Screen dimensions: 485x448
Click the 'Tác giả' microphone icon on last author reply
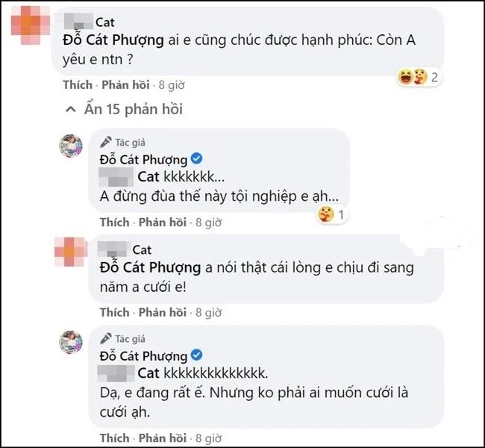(x=105, y=339)
